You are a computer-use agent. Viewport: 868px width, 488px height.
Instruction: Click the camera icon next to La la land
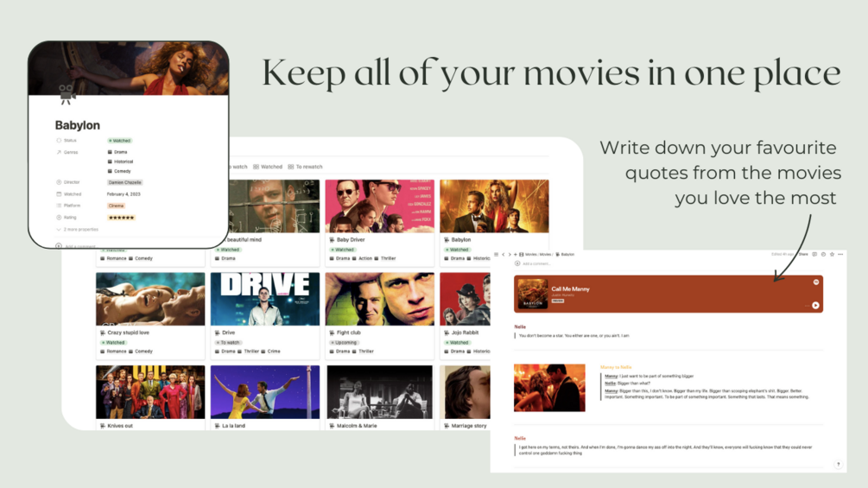click(x=217, y=426)
